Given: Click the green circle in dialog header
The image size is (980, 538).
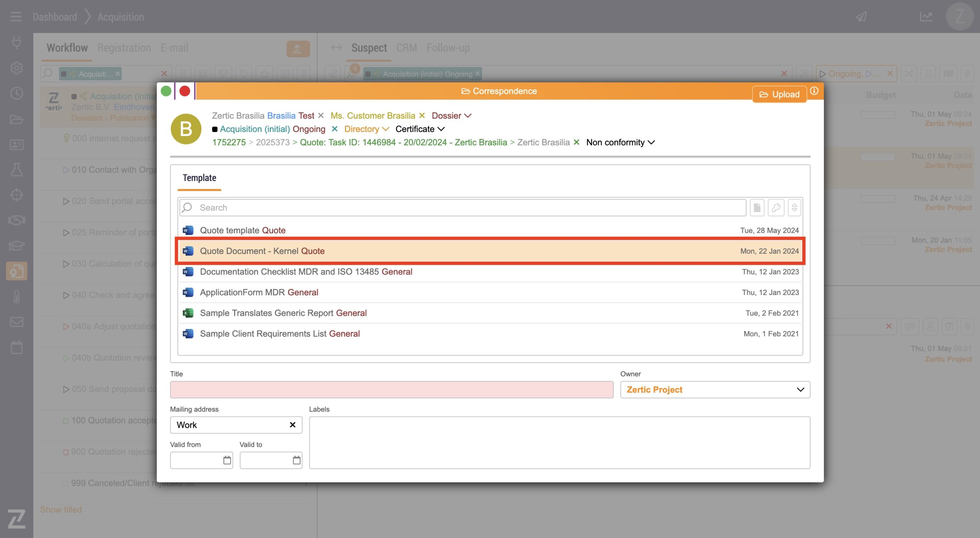Looking at the screenshot, I should coord(166,91).
